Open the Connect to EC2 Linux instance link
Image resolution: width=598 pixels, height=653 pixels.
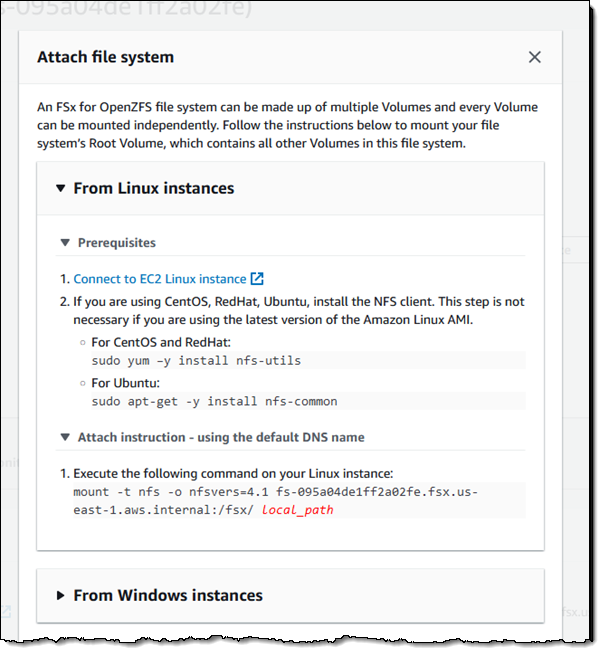[x=160, y=279]
